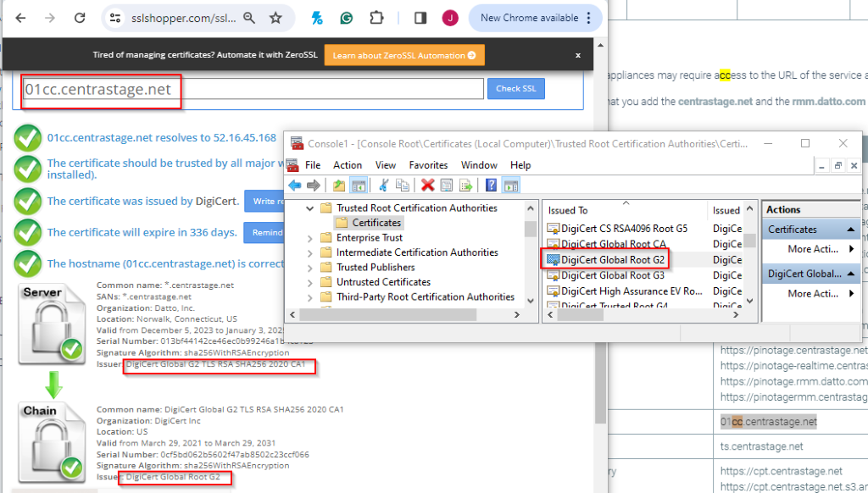Select the Up One Level folder icon
The width and height of the screenshot is (868, 493).
[x=339, y=185]
